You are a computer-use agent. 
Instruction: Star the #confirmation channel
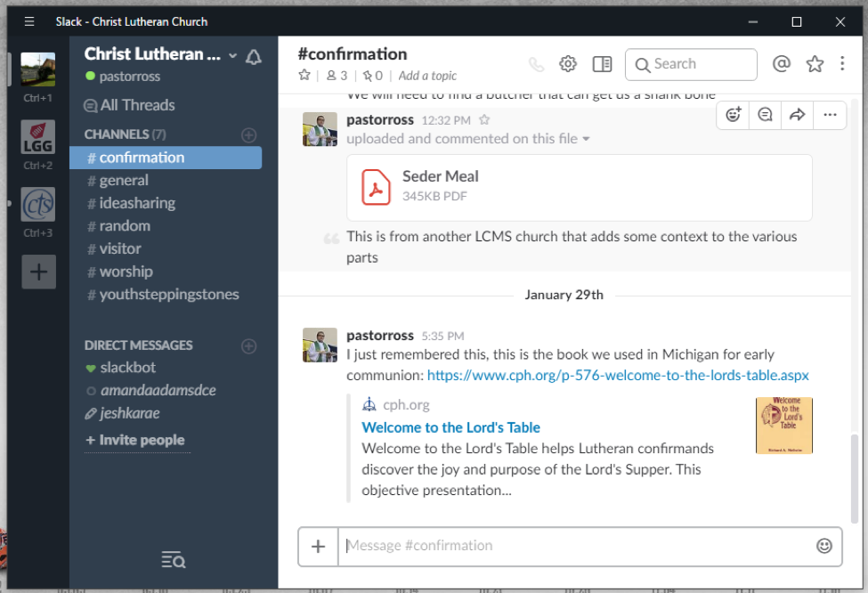point(304,76)
